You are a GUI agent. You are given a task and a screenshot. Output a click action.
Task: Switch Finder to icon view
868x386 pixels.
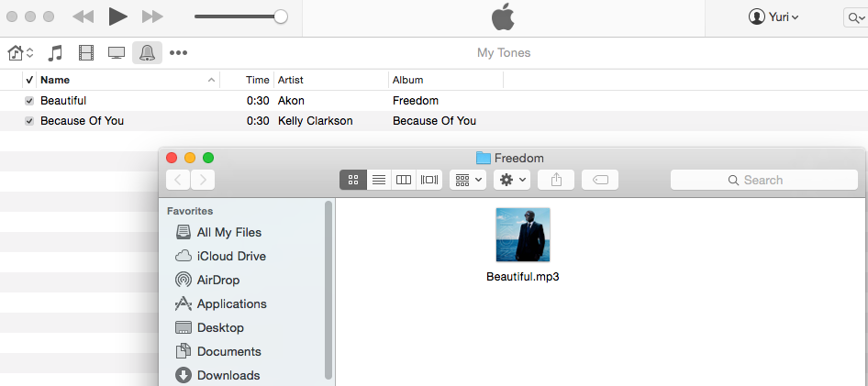click(x=353, y=180)
